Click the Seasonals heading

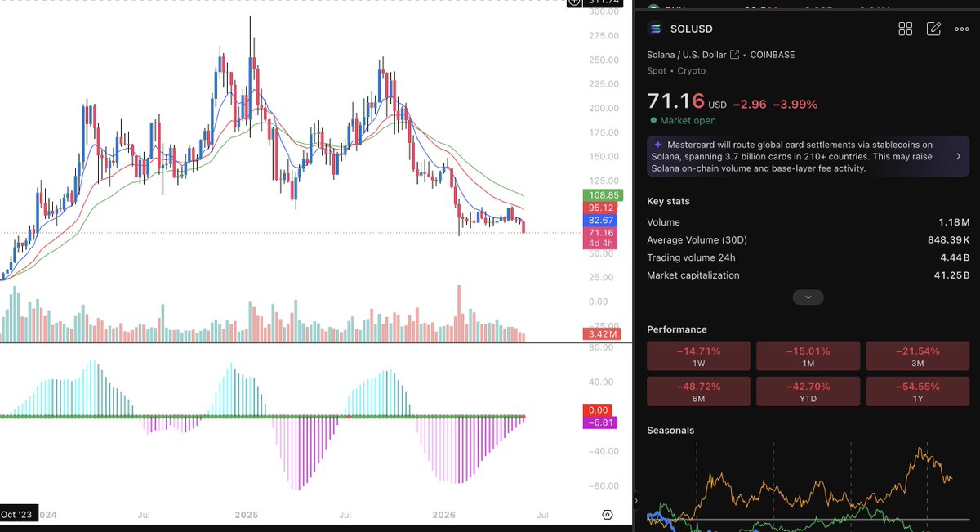[x=670, y=430]
